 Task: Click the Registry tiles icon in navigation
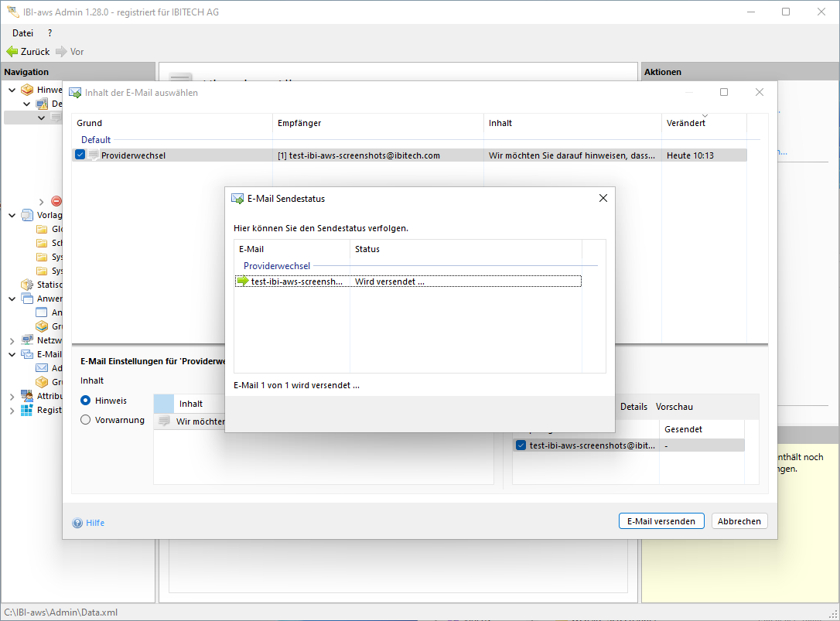(x=28, y=410)
